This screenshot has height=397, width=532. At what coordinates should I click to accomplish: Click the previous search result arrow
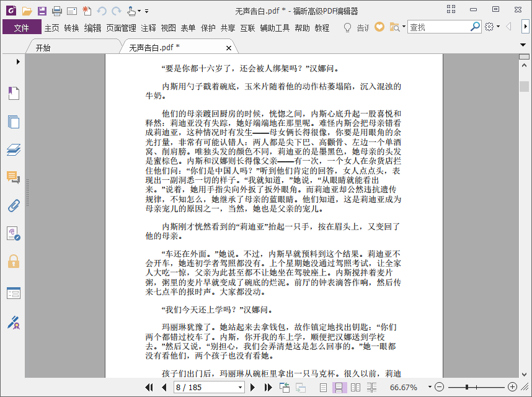pyautogui.click(x=508, y=27)
